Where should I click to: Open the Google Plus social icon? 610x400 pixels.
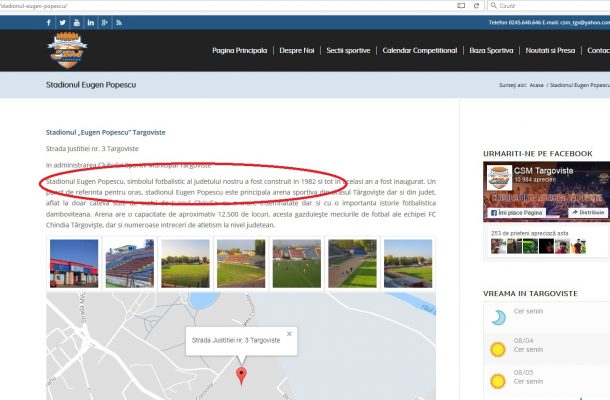tap(106, 21)
